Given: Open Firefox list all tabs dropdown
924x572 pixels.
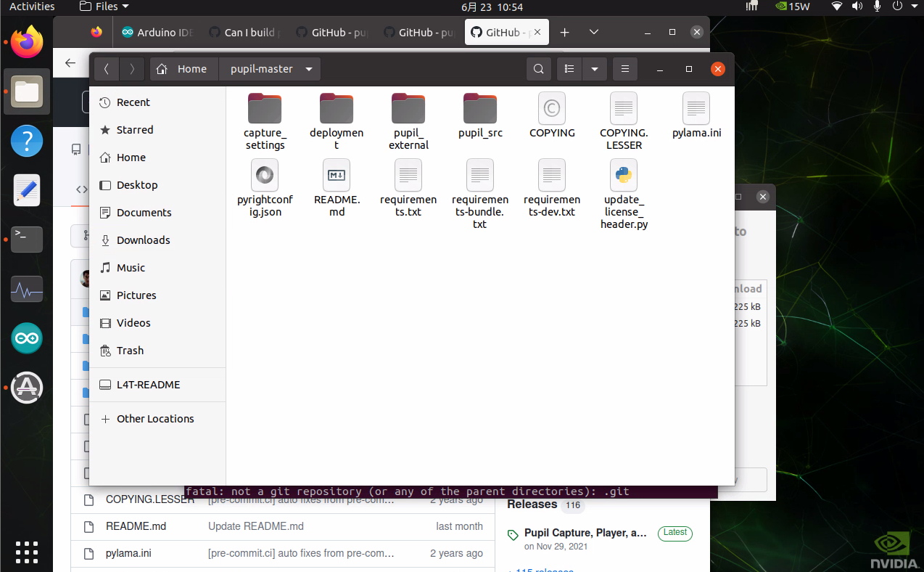Looking at the screenshot, I should pyautogui.click(x=593, y=32).
